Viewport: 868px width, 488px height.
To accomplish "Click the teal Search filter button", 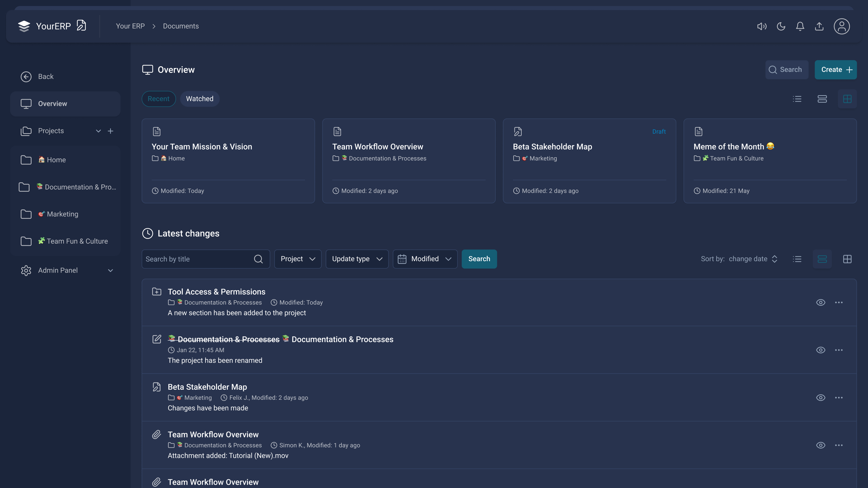I will coord(479,259).
